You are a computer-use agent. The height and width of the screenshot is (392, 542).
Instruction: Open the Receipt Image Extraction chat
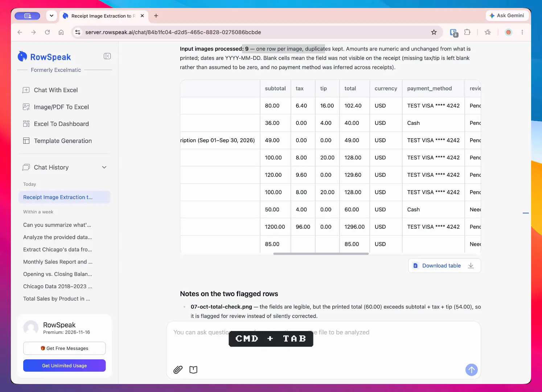(x=64, y=197)
